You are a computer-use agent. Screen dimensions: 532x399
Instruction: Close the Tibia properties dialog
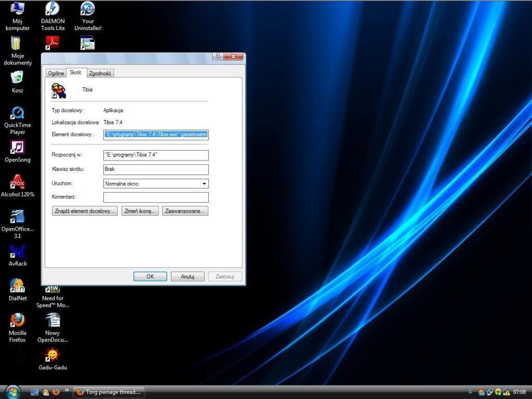pyautogui.click(x=233, y=56)
